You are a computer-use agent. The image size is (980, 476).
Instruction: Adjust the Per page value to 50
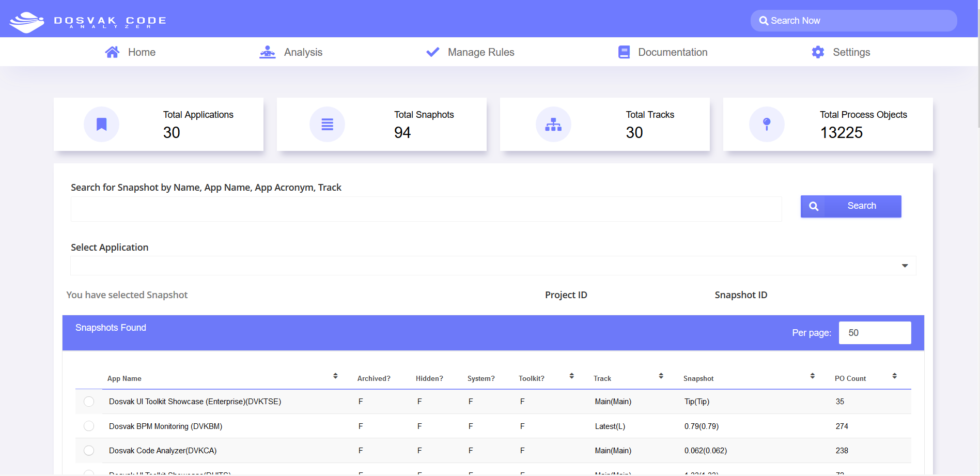pos(875,332)
